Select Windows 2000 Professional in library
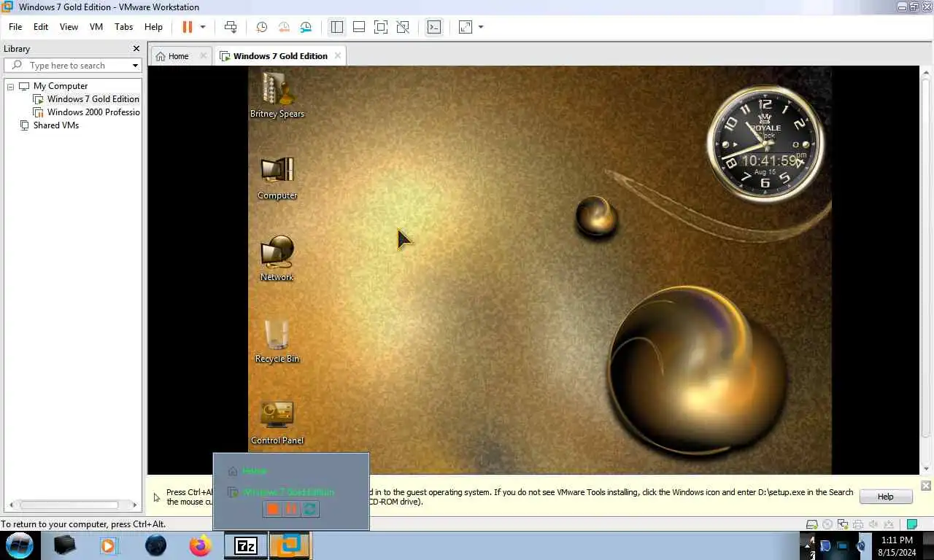Viewport: 934px width, 560px height. point(93,112)
